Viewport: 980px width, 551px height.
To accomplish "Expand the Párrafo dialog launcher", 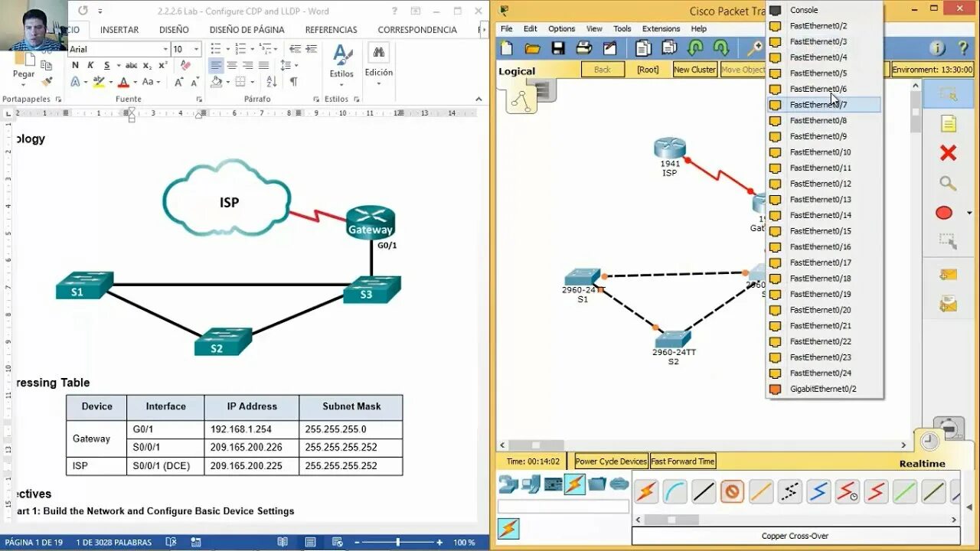I will tap(315, 99).
